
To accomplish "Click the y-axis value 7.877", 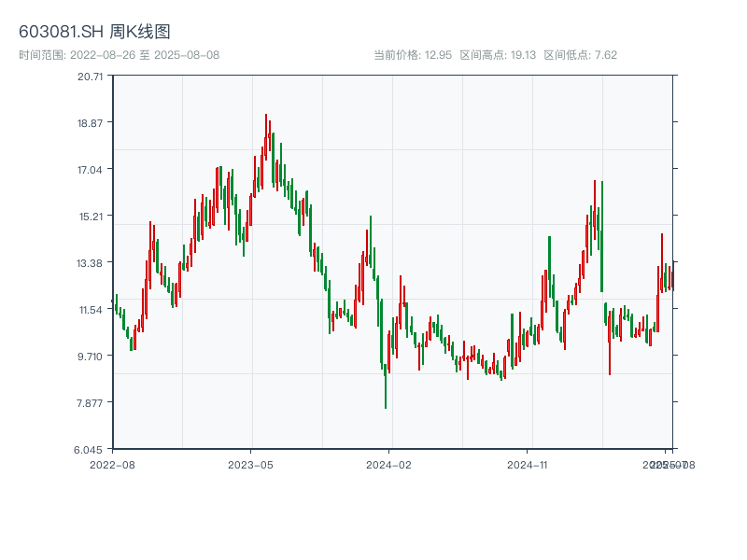I will [x=90, y=403].
